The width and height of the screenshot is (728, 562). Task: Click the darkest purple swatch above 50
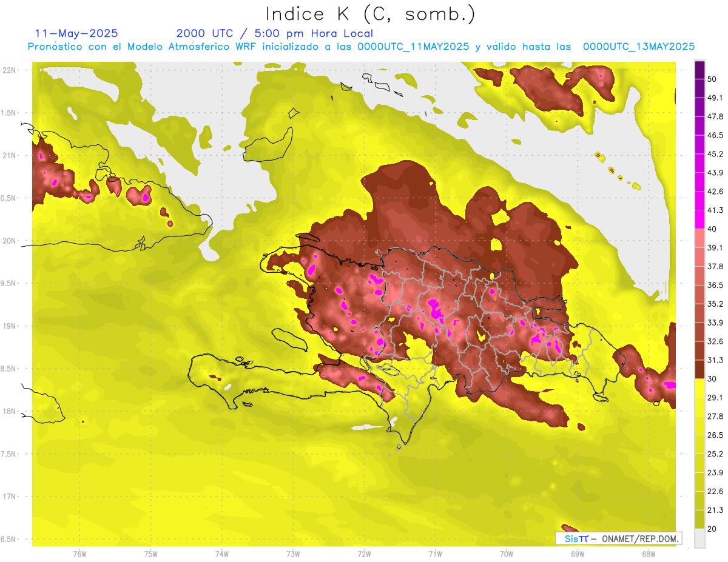[x=699, y=70]
